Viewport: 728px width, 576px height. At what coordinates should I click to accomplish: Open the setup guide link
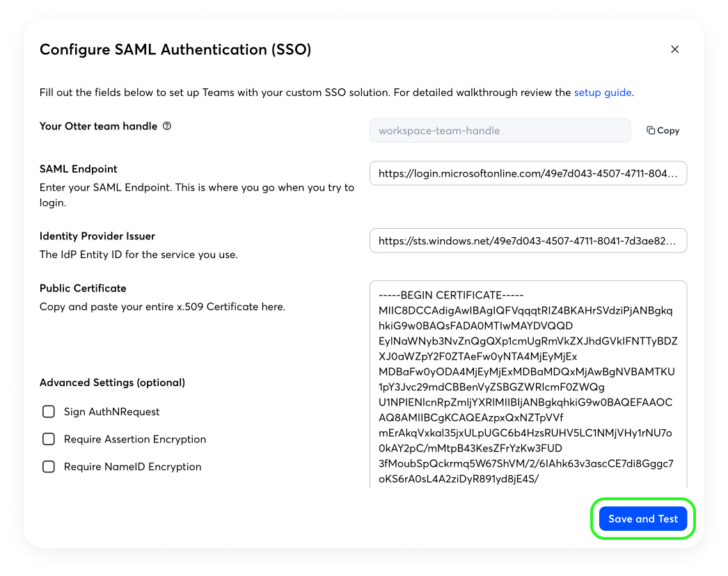[x=602, y=93]
